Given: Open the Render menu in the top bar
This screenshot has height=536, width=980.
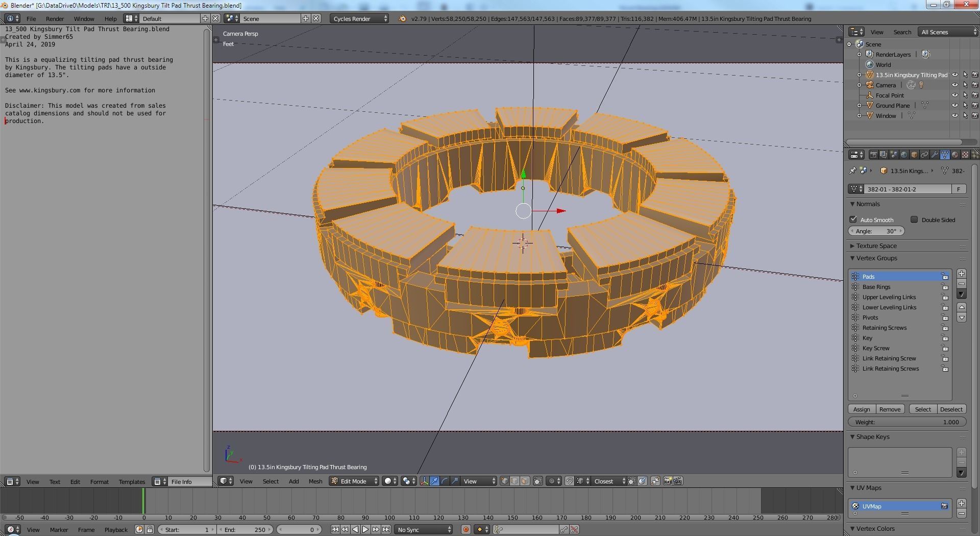Looking at the screenshot, I should point(55,19).
